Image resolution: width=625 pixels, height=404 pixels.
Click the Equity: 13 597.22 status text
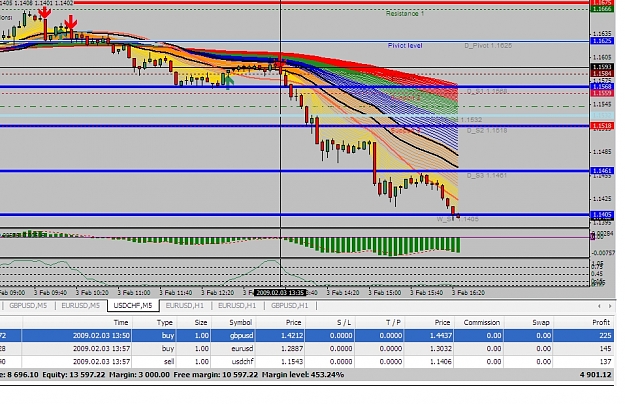74,375
